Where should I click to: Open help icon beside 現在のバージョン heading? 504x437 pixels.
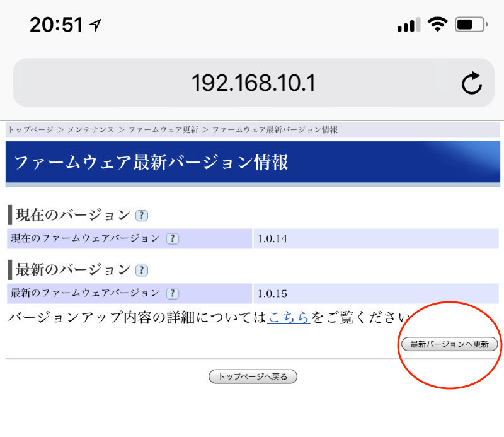142,215
